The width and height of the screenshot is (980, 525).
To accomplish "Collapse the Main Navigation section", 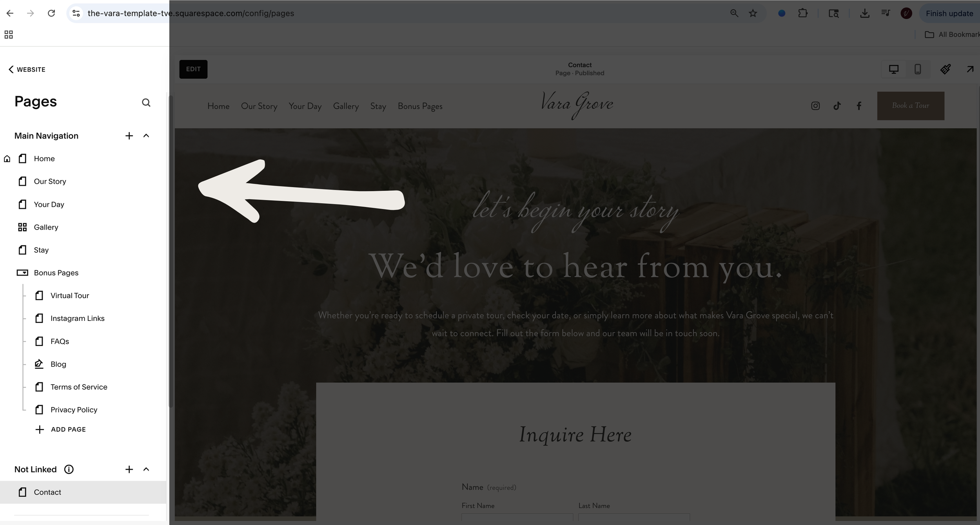I will (146, 136).
